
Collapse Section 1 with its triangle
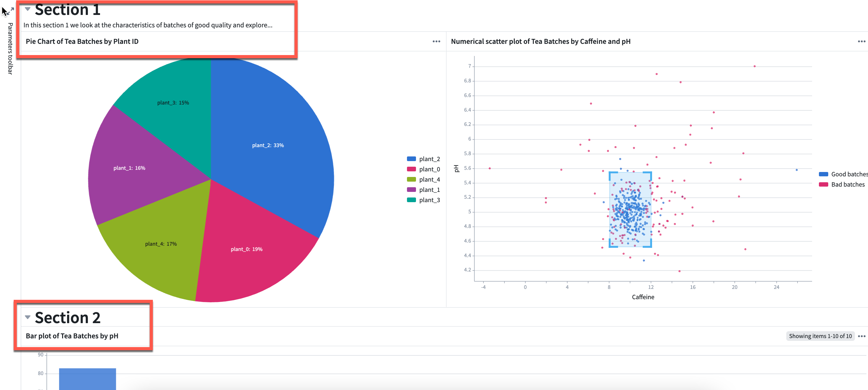pos(28,9)
